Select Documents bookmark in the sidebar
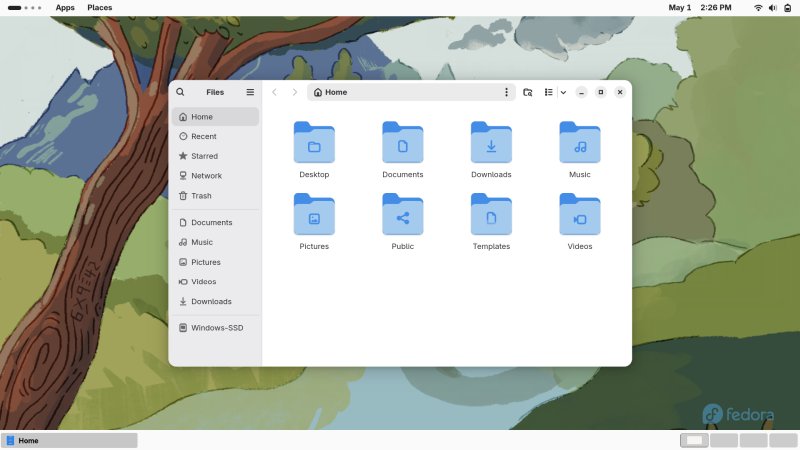Screen dimensions: 800x450 point(215,222)
